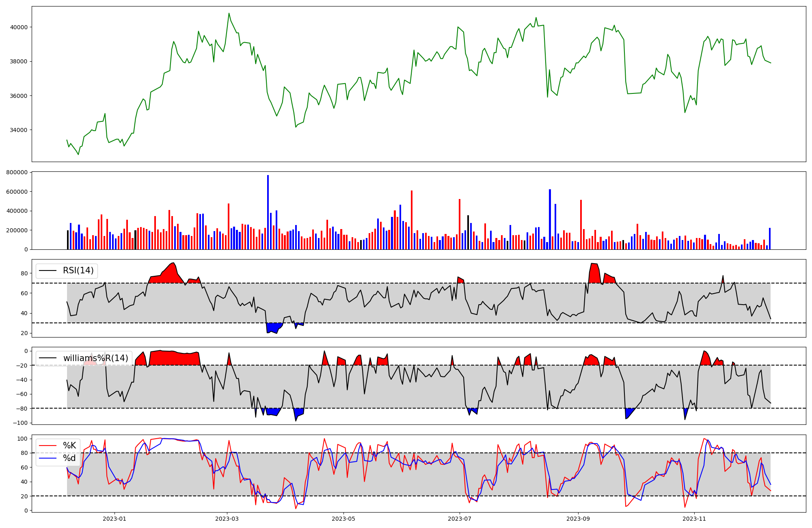Click the blue %d legend line sample
This screenshot has height=528, width=812.
(47, 459)
